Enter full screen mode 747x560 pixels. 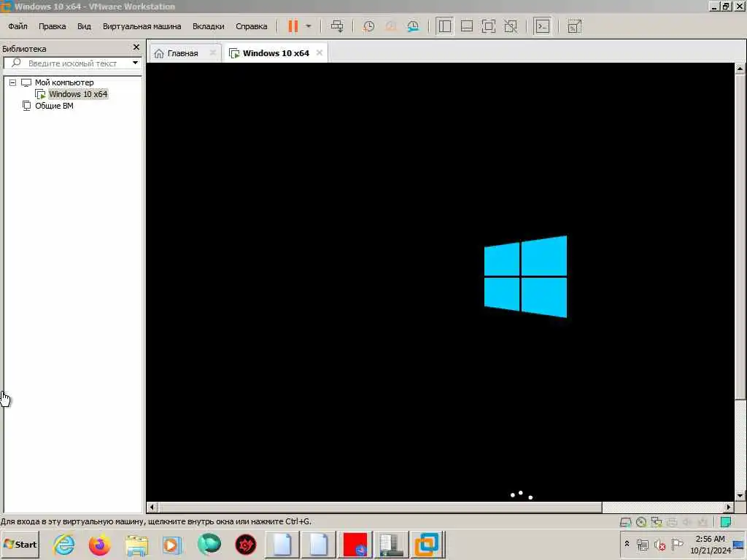tap(489, 26)
